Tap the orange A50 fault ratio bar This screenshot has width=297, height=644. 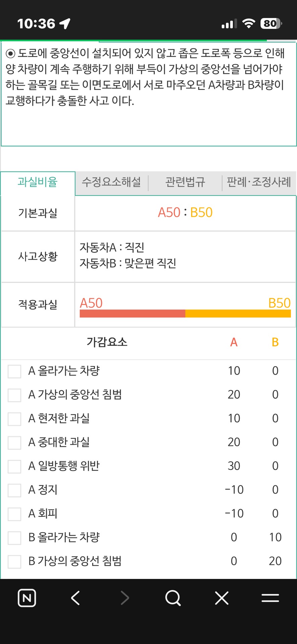[132, 314]
